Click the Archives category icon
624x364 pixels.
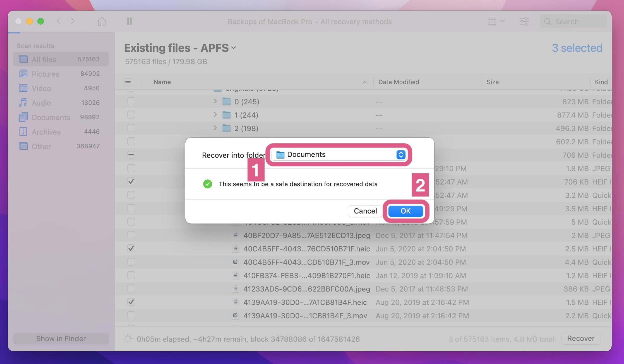click(23, 131)
